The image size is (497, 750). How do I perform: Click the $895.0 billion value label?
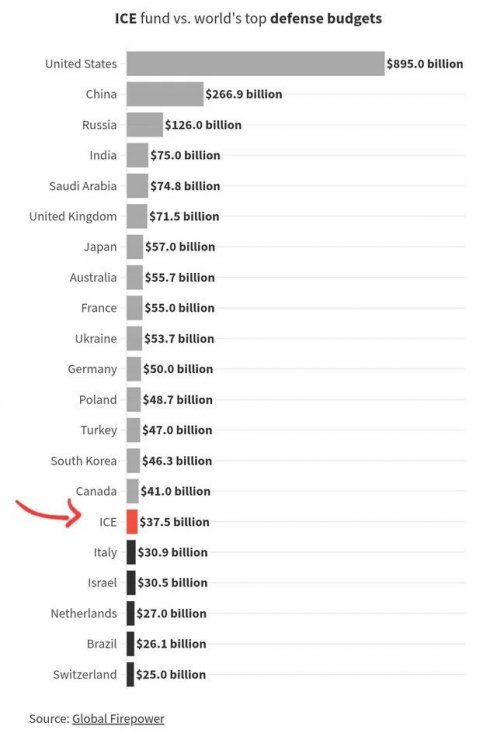[x=425, y=64]
